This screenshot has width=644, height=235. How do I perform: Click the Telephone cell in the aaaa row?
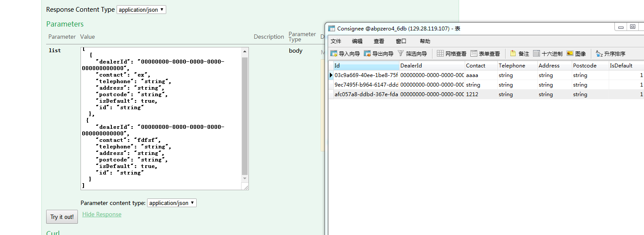[x=517, y=75]
